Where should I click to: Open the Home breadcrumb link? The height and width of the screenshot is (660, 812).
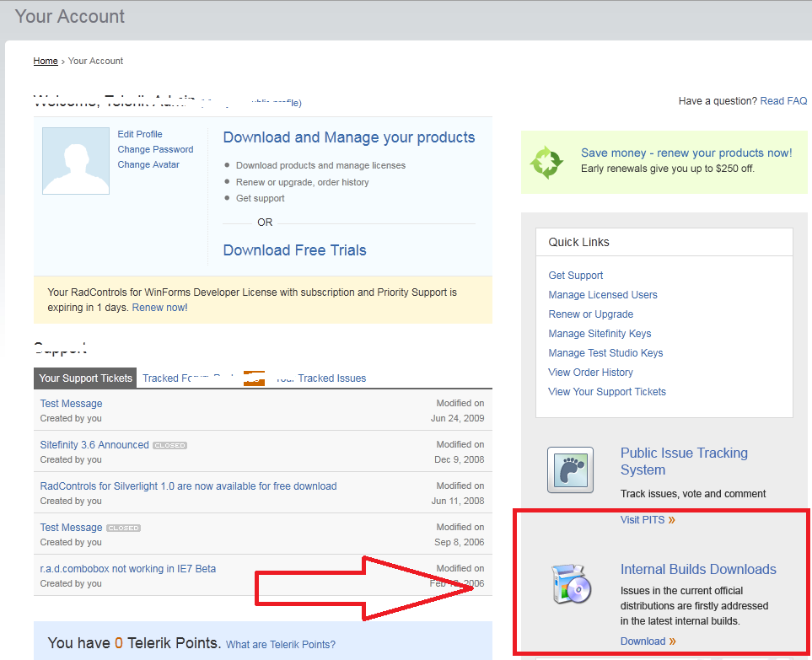[x=46, y=61]
